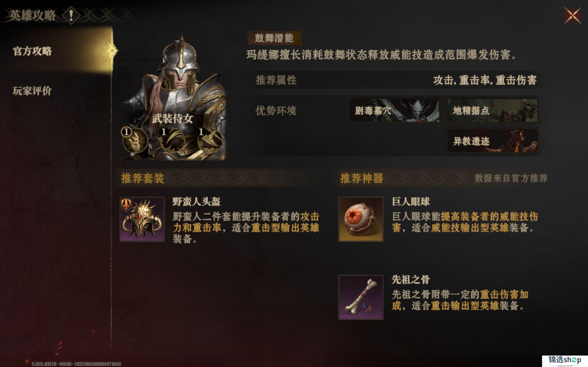Click the 野蛮人头盔 set title text
Viewport: 588px width, 367px height.
(196, 202)
